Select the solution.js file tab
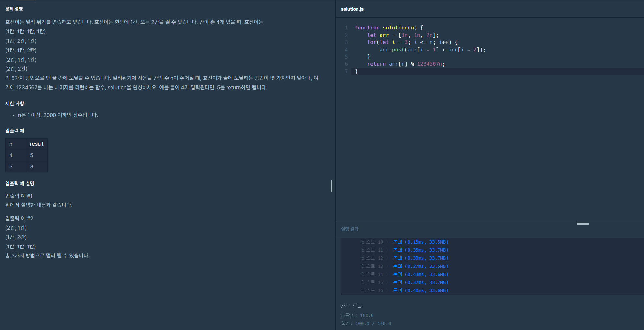The width and height of the screenshot is (644, 330). (x=352, y=9)
